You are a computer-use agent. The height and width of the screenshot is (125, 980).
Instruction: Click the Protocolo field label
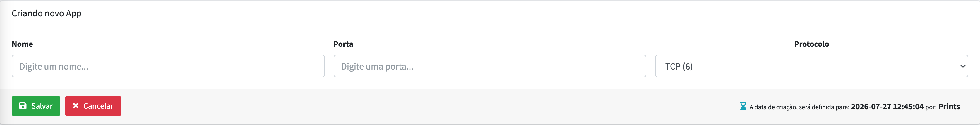point(811,44)
